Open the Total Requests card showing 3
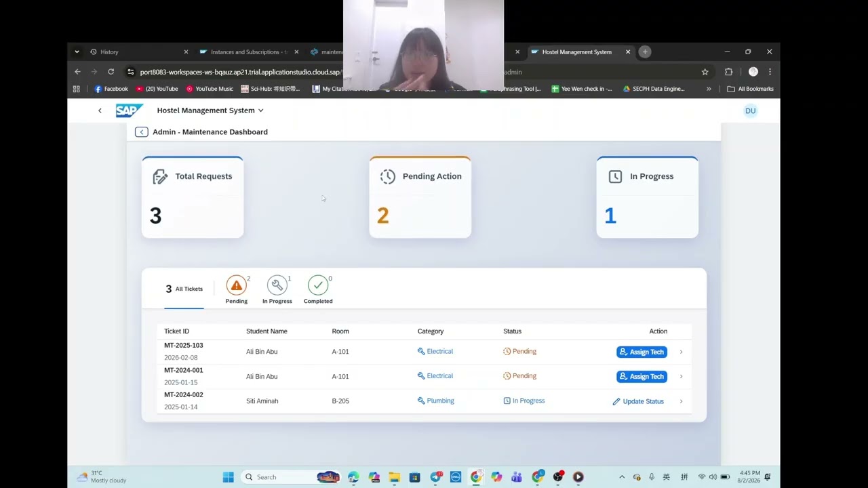Screen dimensions: 868x488 coord(193,197)
